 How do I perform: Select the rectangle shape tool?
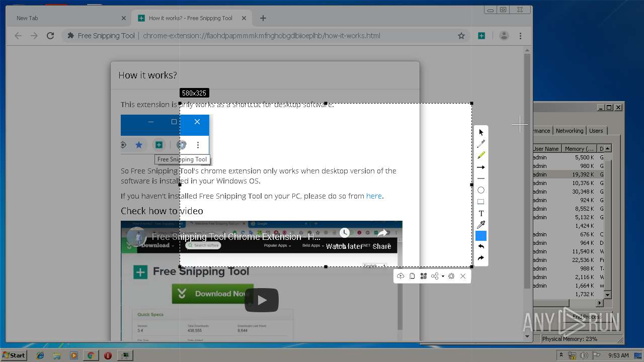tap(481, 202)
